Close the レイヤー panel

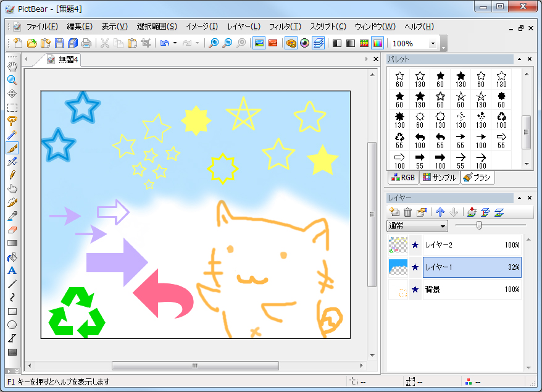pyautogui.click(x=530, y=198)
